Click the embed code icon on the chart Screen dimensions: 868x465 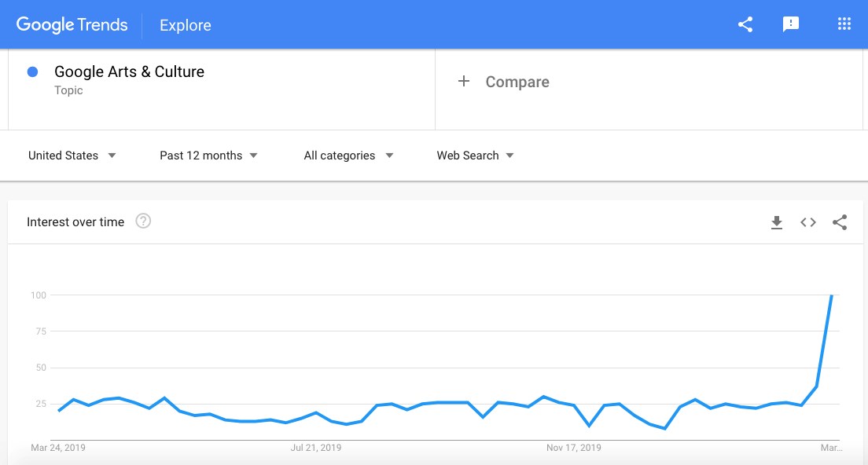click(808, 222)
